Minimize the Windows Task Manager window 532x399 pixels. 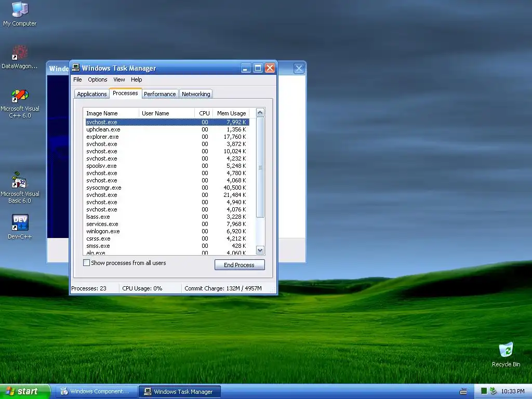click(x=246, y=68)
